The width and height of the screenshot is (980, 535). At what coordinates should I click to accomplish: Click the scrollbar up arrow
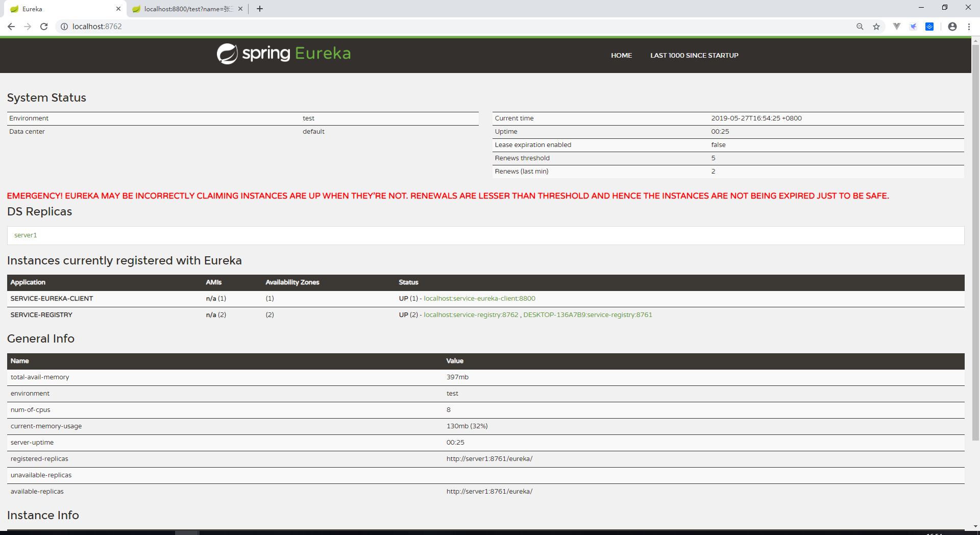click(x=975, y=40)
